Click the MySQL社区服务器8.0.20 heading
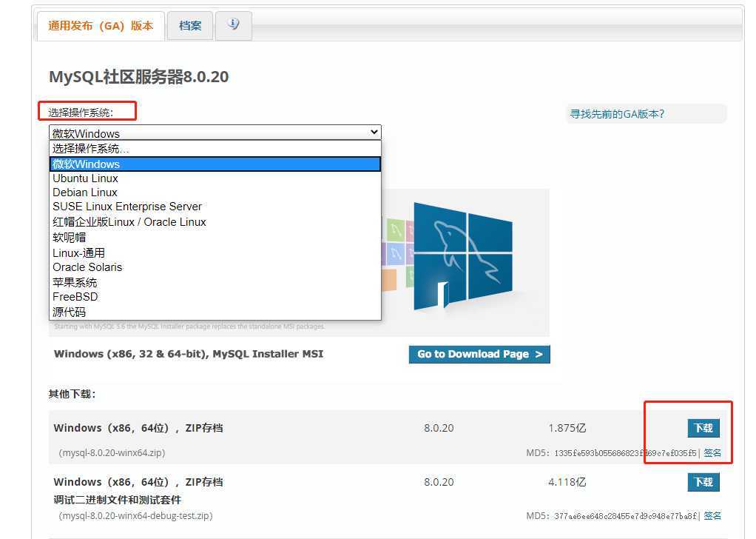 point(139,77)
